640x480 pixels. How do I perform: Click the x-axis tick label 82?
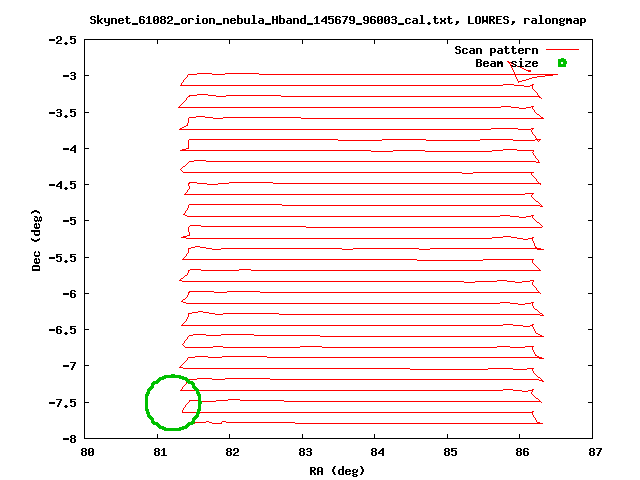coord(232,452)
